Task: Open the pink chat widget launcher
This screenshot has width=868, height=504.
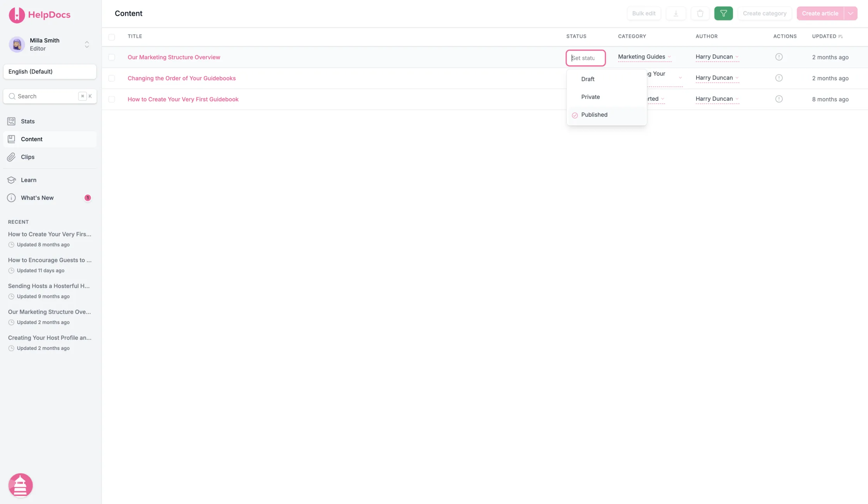Action: point(21,485)
